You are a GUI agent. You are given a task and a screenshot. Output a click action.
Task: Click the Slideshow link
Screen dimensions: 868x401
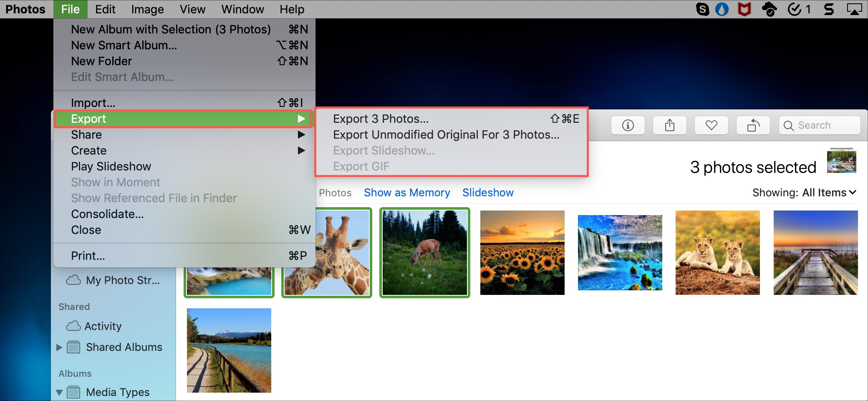pos(488,193)
